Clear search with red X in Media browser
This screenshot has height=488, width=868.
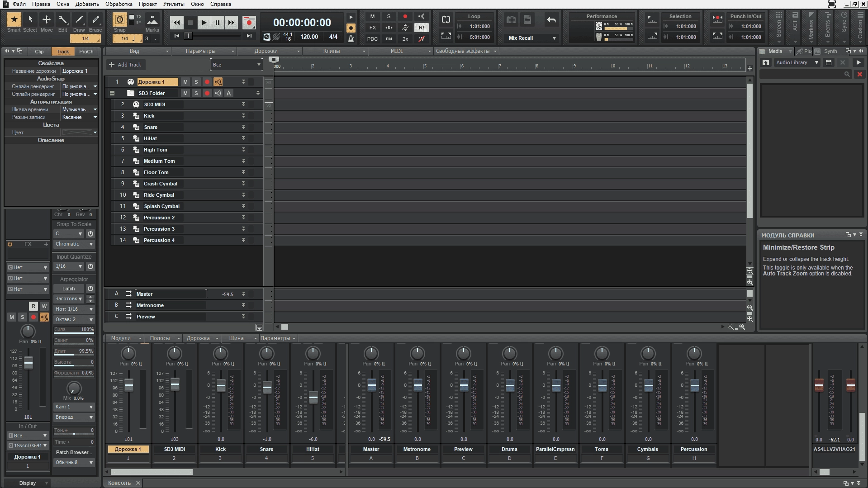[x=860, y=74]
